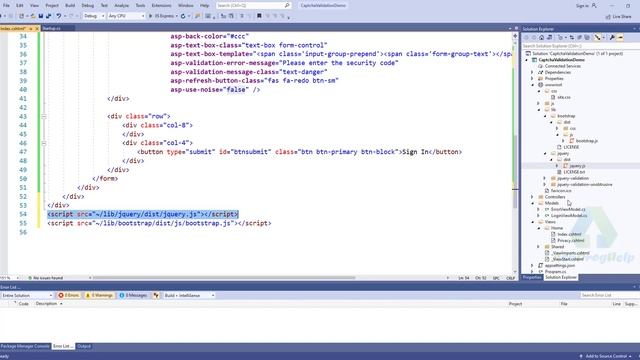
Task: Switch to Package Manager Console tab
Action: [24, 346]
